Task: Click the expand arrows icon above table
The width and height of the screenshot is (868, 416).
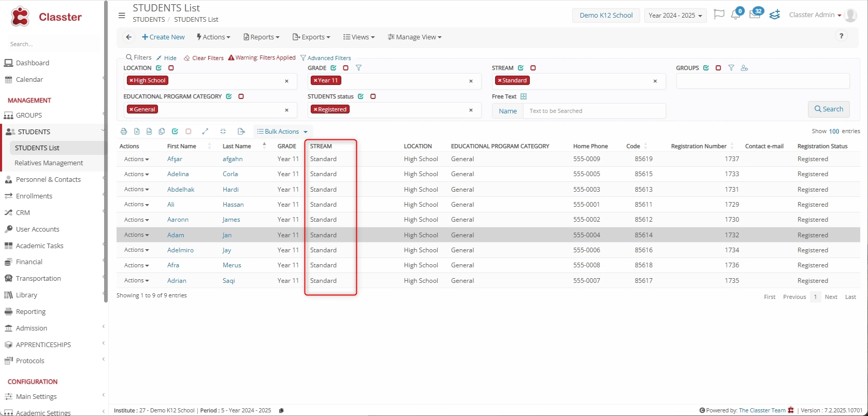Action: point(205,132)
